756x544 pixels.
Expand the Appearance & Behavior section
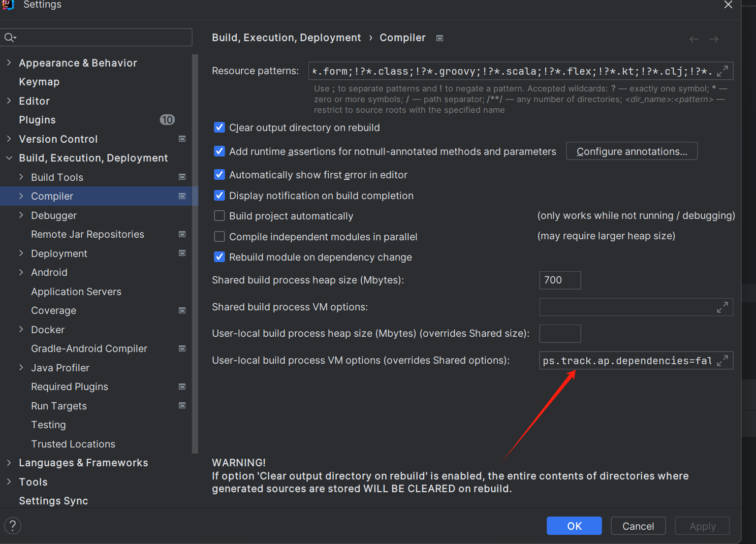pyautogui.click(x=9, y=63)
